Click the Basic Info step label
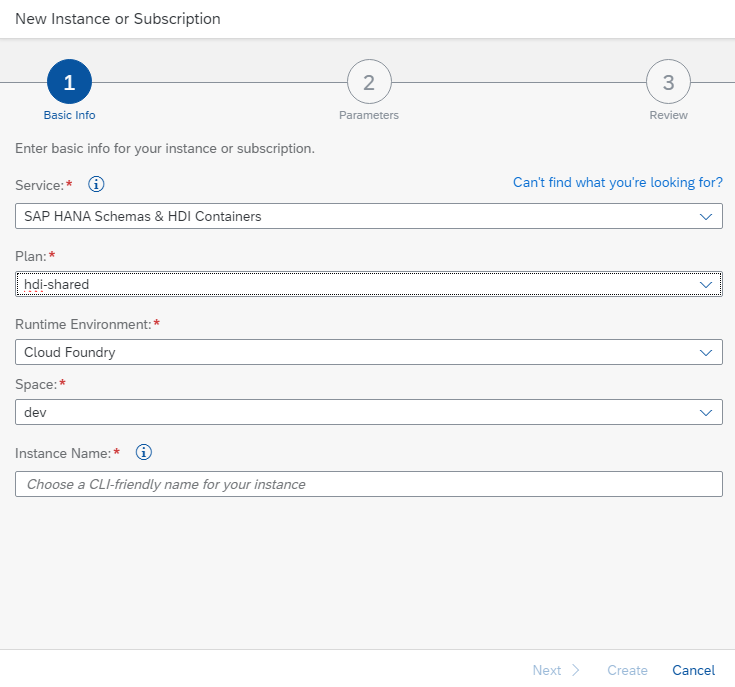The image size is (735, 687). coord(69,115)
